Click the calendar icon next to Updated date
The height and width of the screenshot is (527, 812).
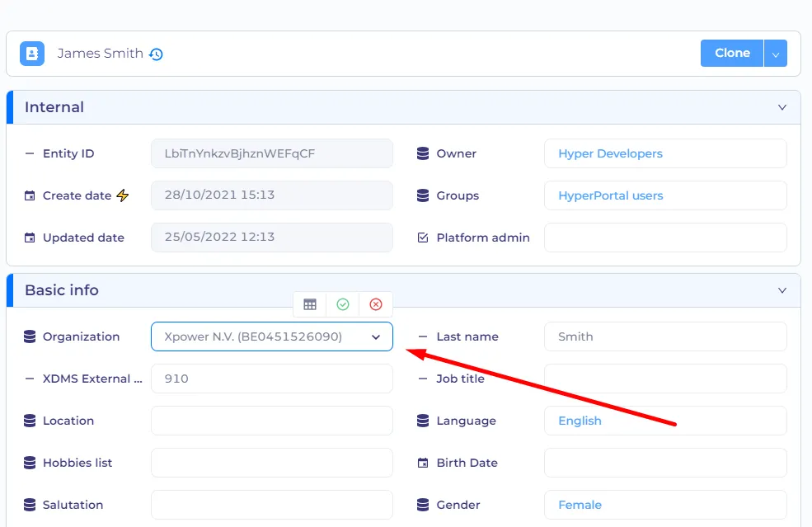[30, 238]
